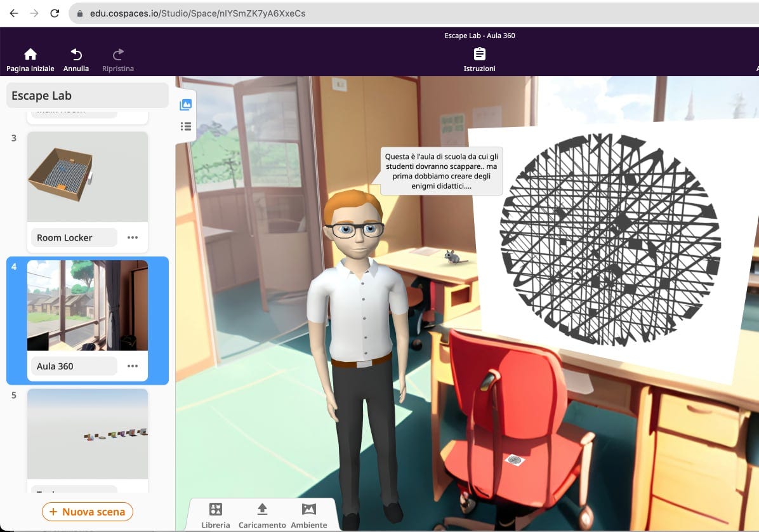The height and width of the screenshot is (532, 759).
Task: Click the Escape Lab - Aula 360 title
Action: tap(479, 36)
